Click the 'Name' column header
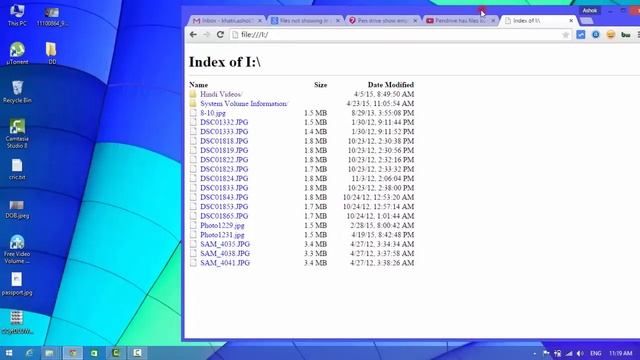640x360 pixels. 198,85
